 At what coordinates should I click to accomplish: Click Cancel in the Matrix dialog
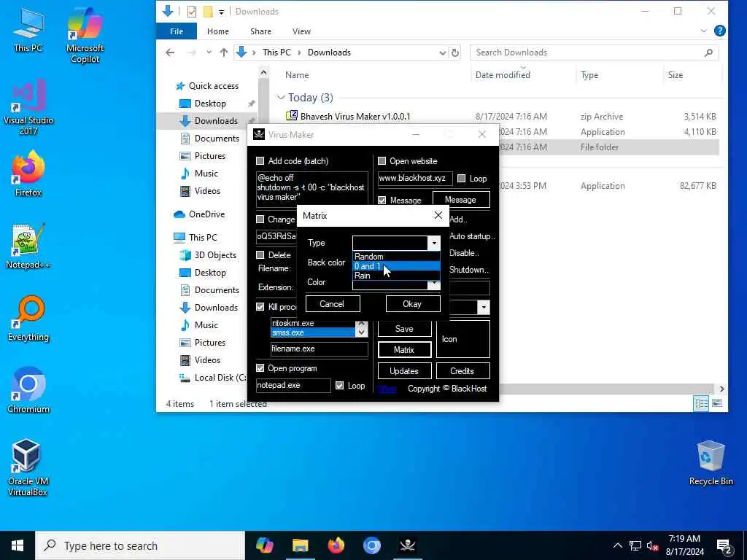[332, 304]
